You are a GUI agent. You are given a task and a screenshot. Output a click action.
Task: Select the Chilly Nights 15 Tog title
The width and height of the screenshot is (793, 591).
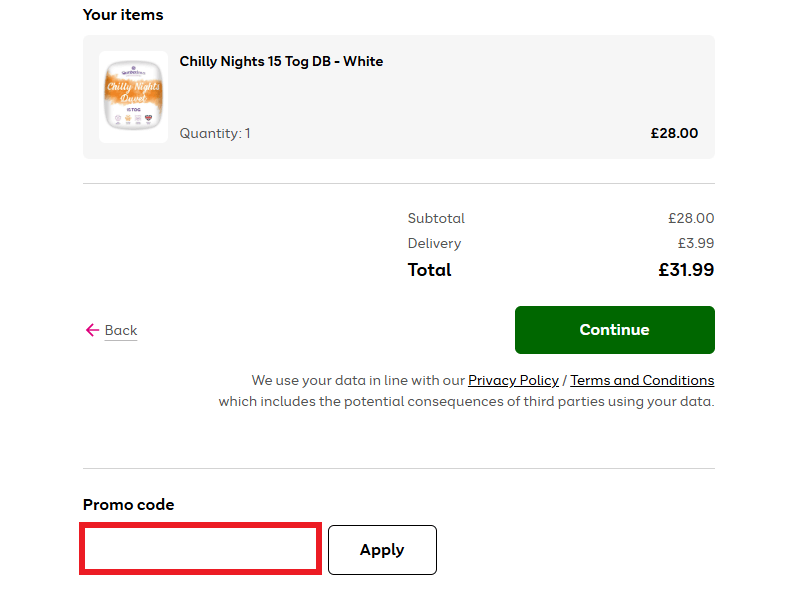[x=281, y=61]
